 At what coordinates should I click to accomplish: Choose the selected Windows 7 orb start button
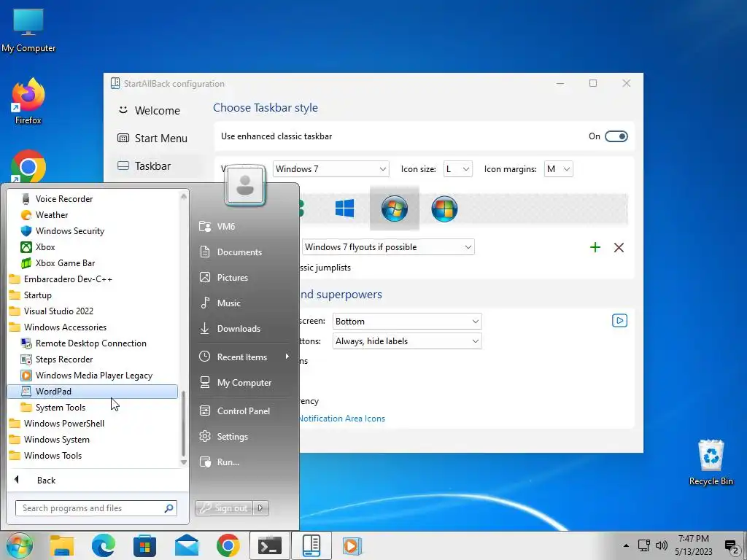395,209
